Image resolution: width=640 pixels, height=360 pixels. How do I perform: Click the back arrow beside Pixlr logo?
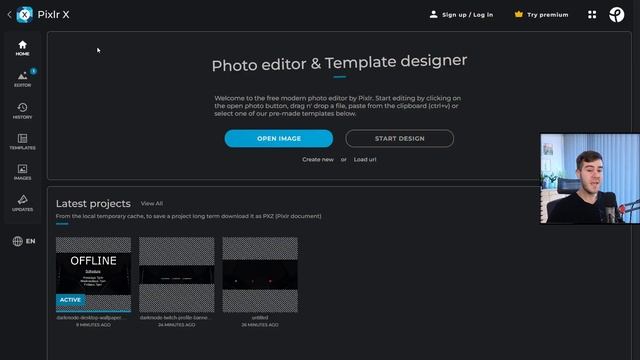(9, 15)
